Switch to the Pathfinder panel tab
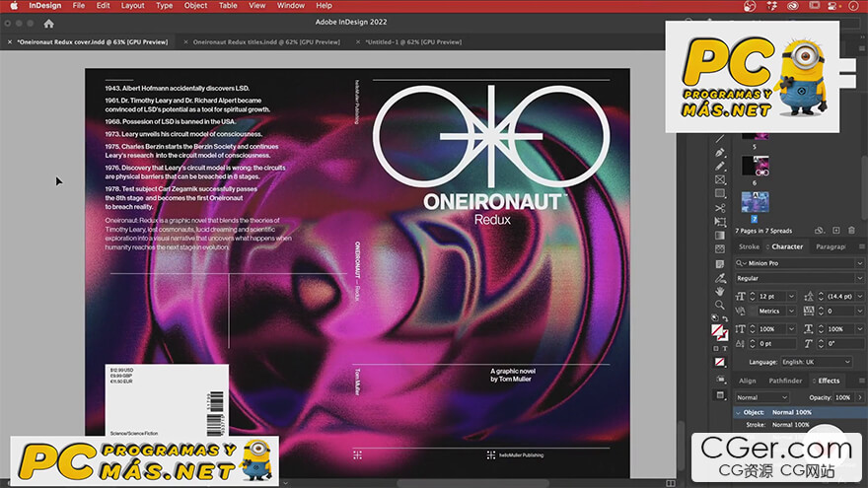The height and width of the screenshot is (488, 868). [785, 381]
